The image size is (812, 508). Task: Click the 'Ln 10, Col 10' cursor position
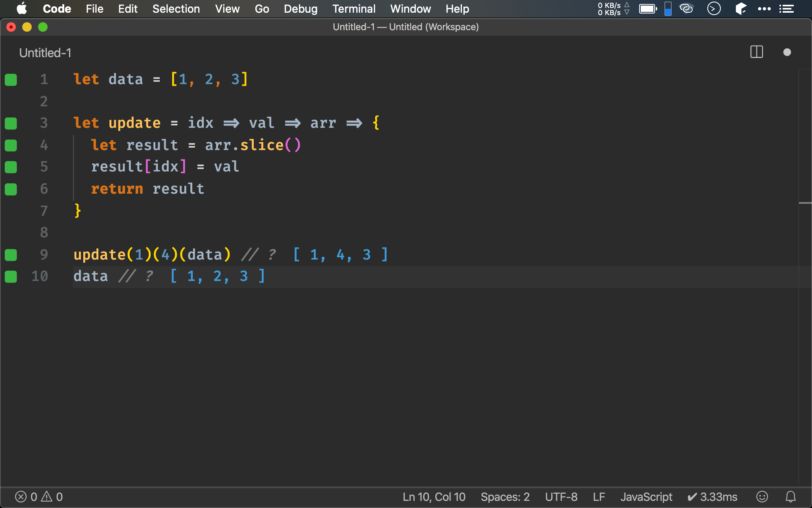click(x=434, y=497)
